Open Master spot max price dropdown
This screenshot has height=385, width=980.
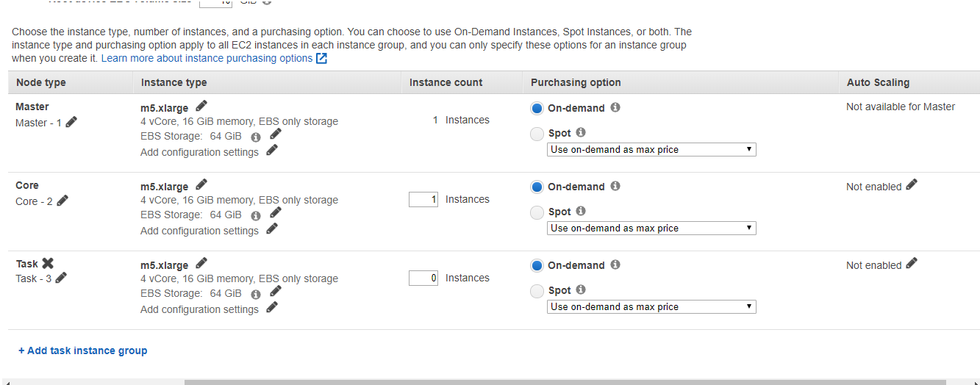coord(651,150)
